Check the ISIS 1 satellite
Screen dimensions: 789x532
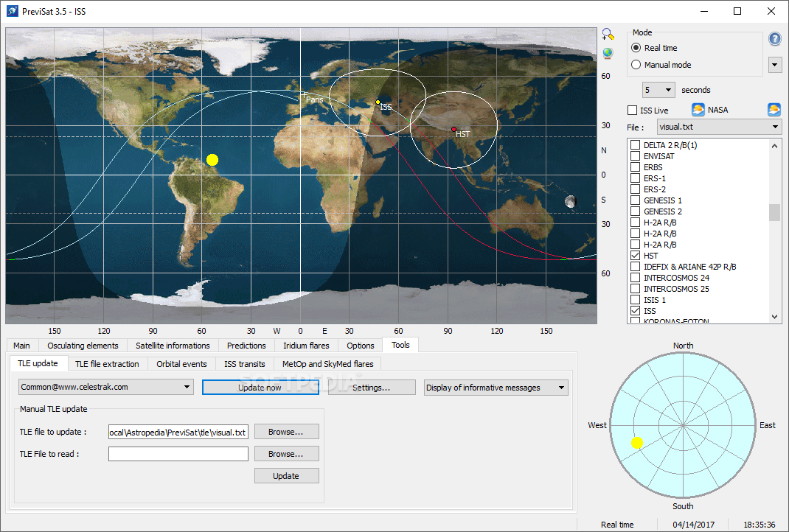point(636,300)
